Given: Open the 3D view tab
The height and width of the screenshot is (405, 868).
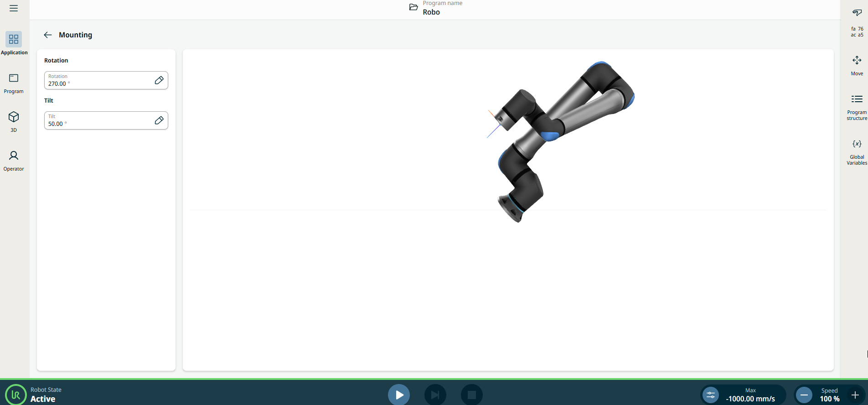Looking at the screenshot, I should 14,121.
